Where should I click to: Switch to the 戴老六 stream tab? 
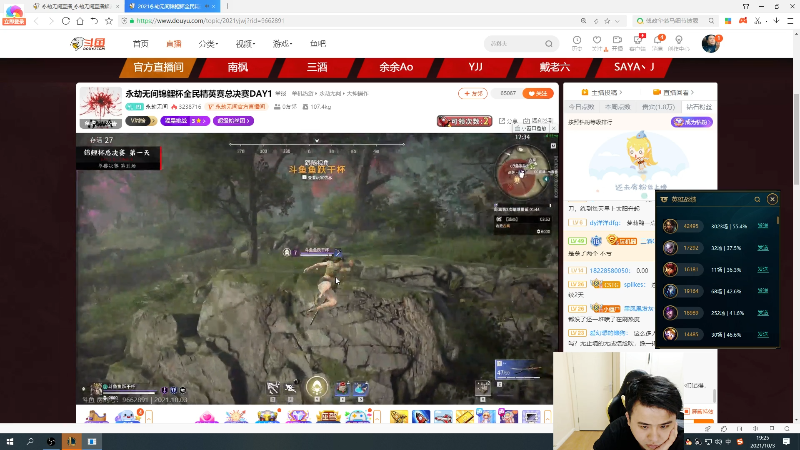point(555,67)
